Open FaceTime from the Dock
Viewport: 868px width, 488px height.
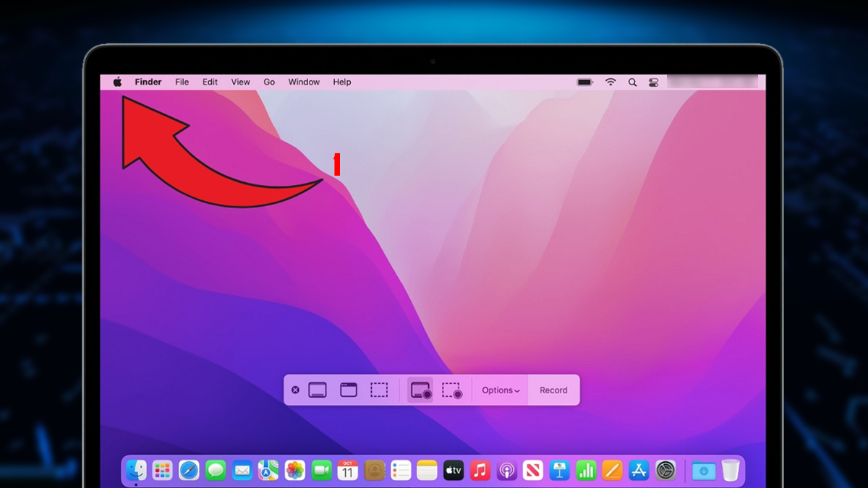pyautogui.click(x=321, y=470)
